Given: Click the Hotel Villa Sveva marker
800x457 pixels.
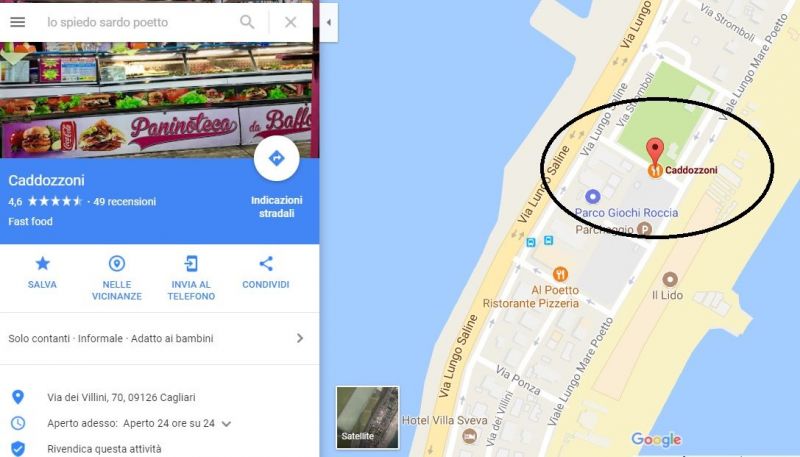Looking at the screenshot, I should [x=469, y=436].
